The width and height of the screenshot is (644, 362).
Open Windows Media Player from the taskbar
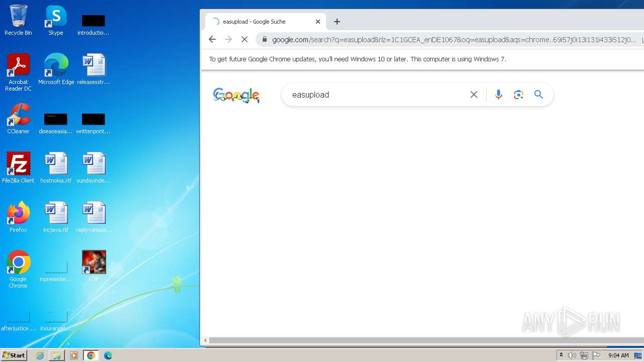click(74, 355)
